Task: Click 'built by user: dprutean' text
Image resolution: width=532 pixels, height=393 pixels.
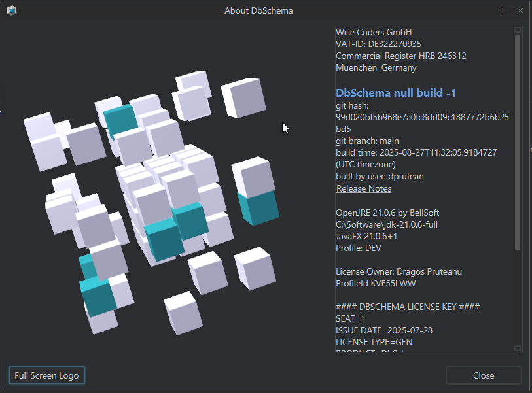Action: 380,177
